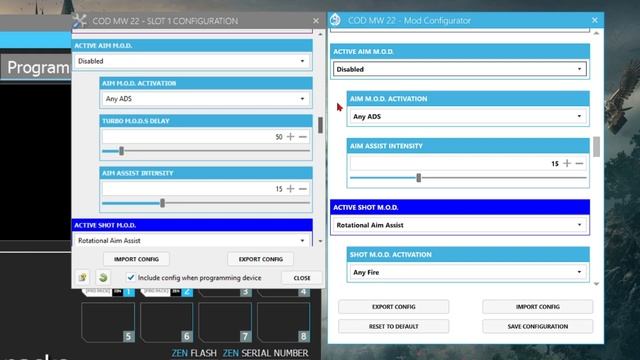This screenshot has width=640, height=360.
Task: Click the scroll up arrow in Mod Configurator
Action: tap(596, 33)
